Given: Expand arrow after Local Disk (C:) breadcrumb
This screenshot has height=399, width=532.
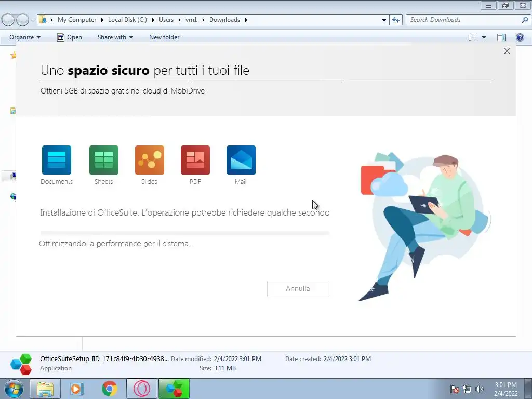Looking at the screenshot, I should 153,20.
